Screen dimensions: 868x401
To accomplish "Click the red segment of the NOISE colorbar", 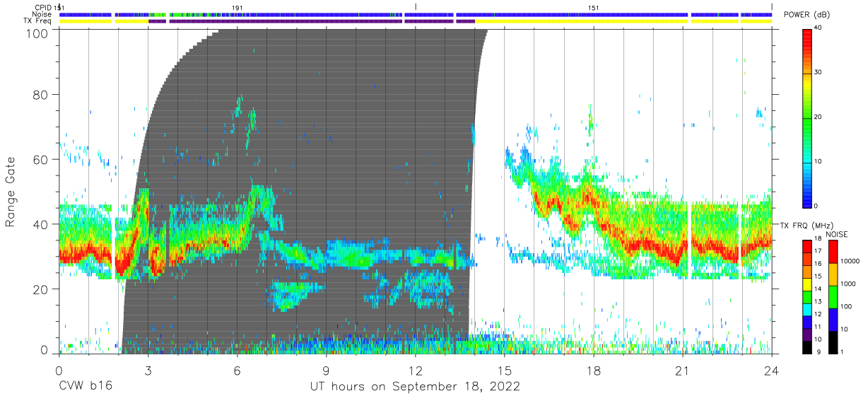I will click(833, 252).
